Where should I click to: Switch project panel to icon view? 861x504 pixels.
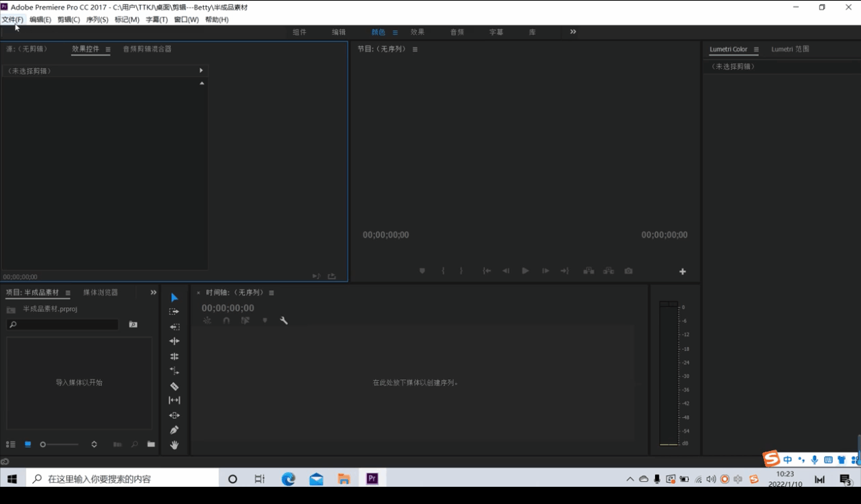click(28, 445)
